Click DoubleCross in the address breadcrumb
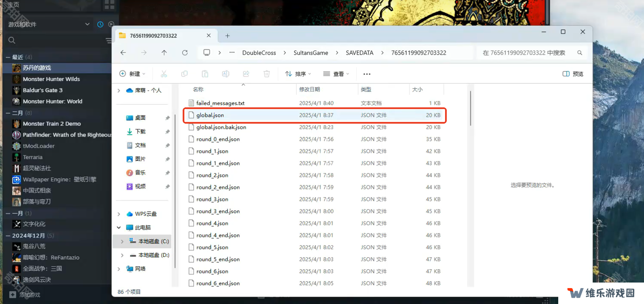The width and height of the screenshot is (644, 304). point(259,53)
